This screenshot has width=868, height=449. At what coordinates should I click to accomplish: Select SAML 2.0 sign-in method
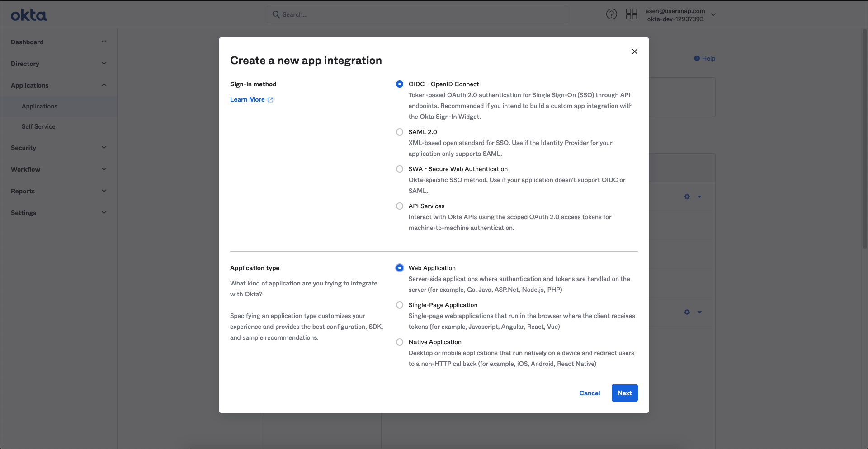400,132
